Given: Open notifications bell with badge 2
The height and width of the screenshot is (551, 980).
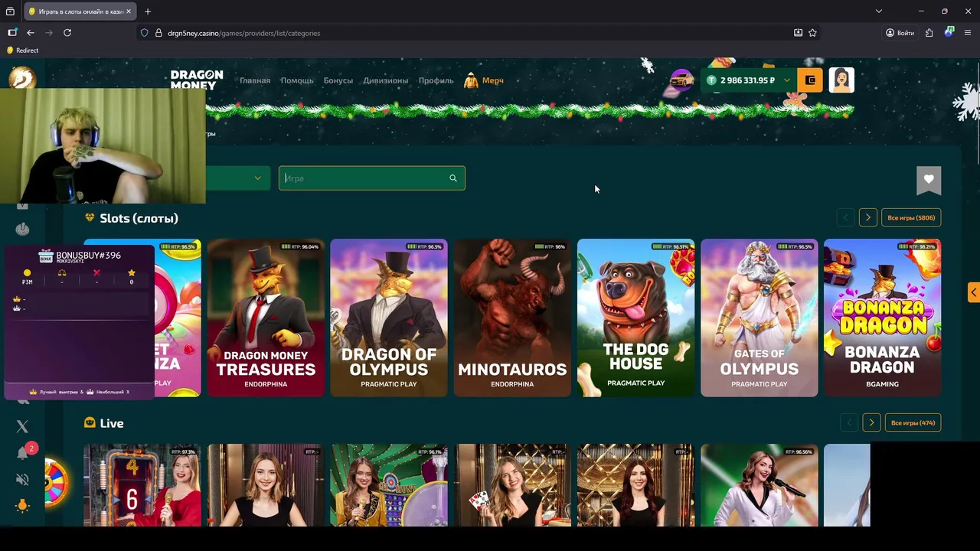Looking at the screenshot, I should (x=23, y=453).
